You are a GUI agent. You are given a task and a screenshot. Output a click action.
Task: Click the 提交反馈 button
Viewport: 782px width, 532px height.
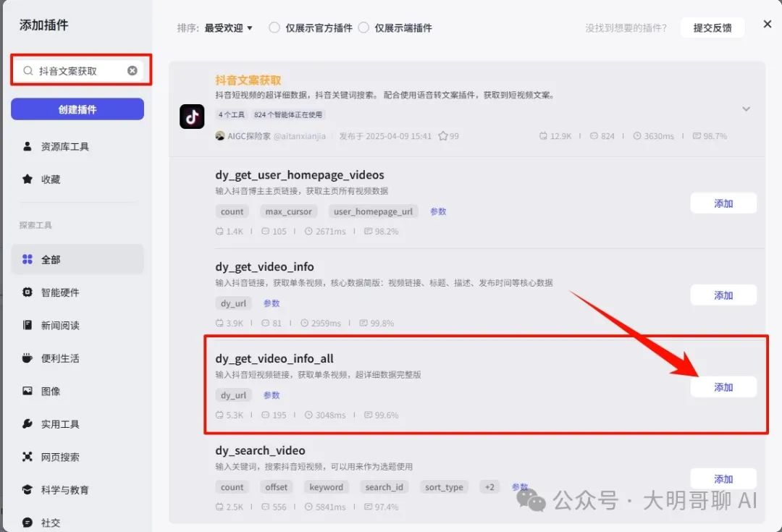point(712,28)
